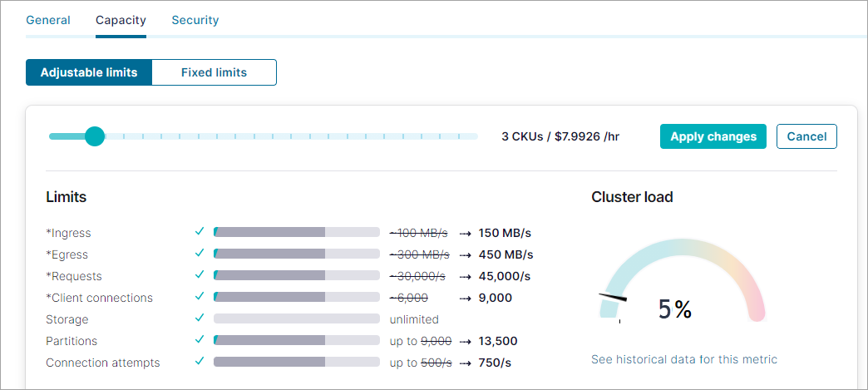The image size is (868, 390).
Task: Click the far right end of CKU slider track
Action: tap(476, 136)
